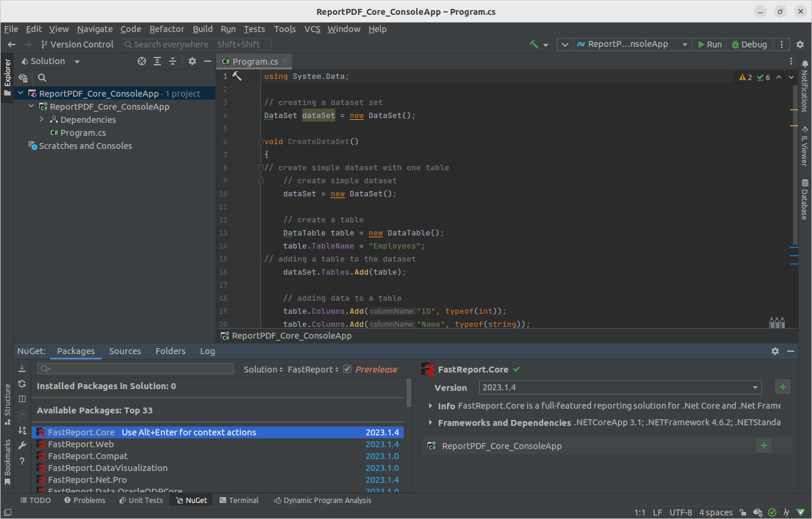Install package into ReportPDF_Core_ConsoleApp project plus

coord(763,446)
